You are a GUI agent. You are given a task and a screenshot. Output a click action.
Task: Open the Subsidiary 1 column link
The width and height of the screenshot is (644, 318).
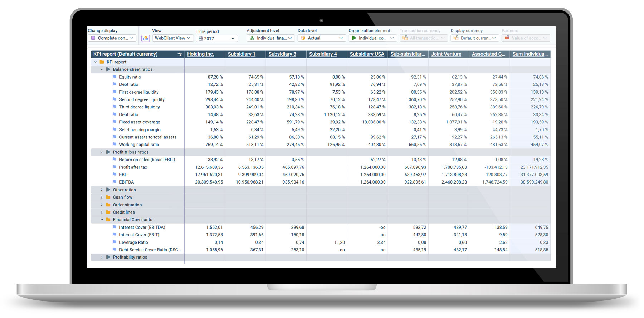click(x=241, y=54)
